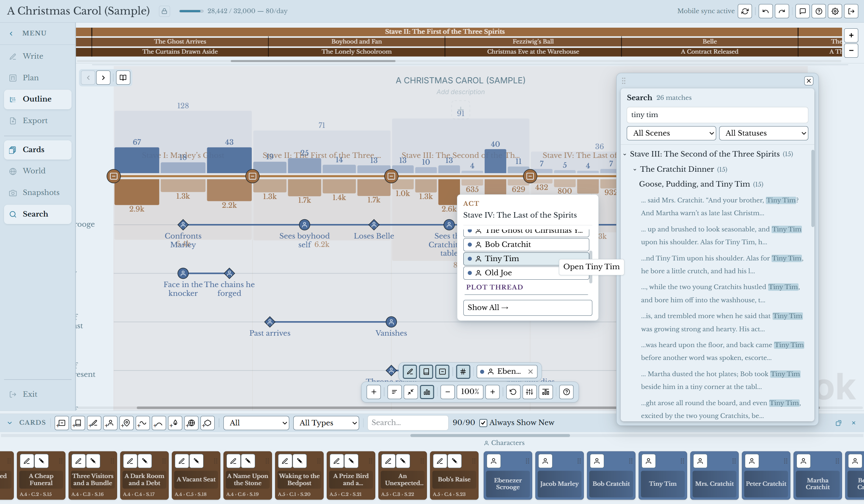Click the reset zoom rotate icon
Viewport: 864px width, 504px height.
(x=513, y=392)
